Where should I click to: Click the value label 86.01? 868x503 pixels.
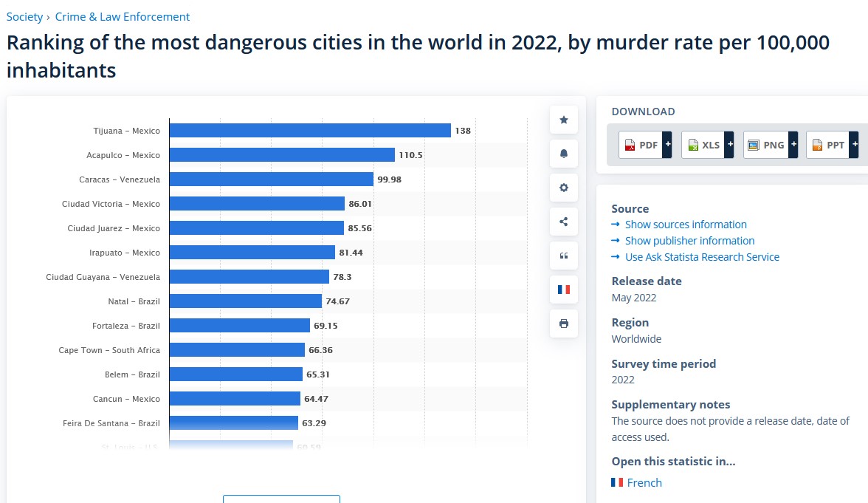tap(360, 204)
